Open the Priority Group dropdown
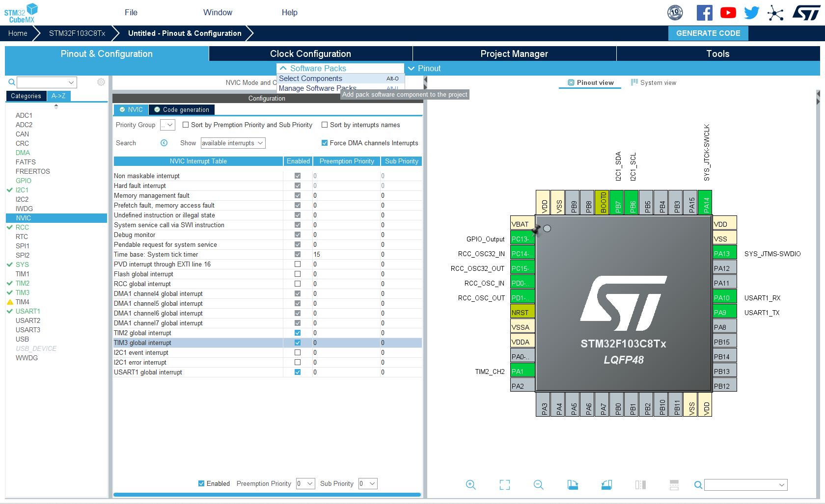 pos(167,125)
